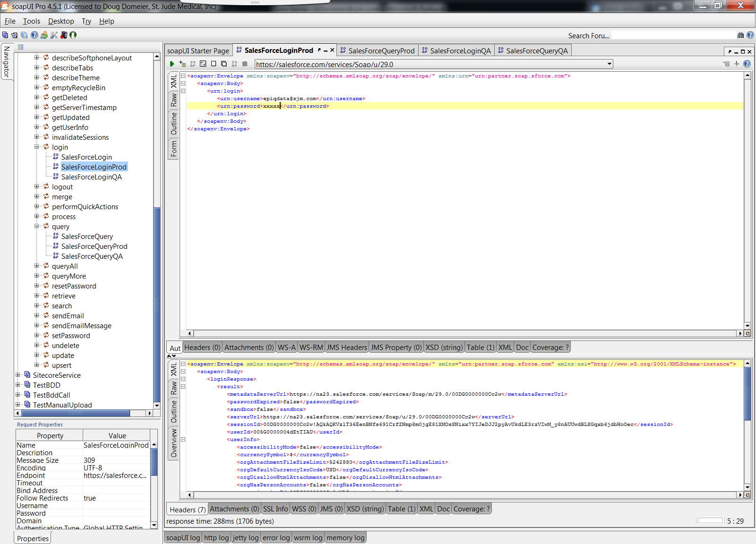This screenshot has width=756, height=544.
Task: Create a copy of the current request
Action: click(223, 63)
